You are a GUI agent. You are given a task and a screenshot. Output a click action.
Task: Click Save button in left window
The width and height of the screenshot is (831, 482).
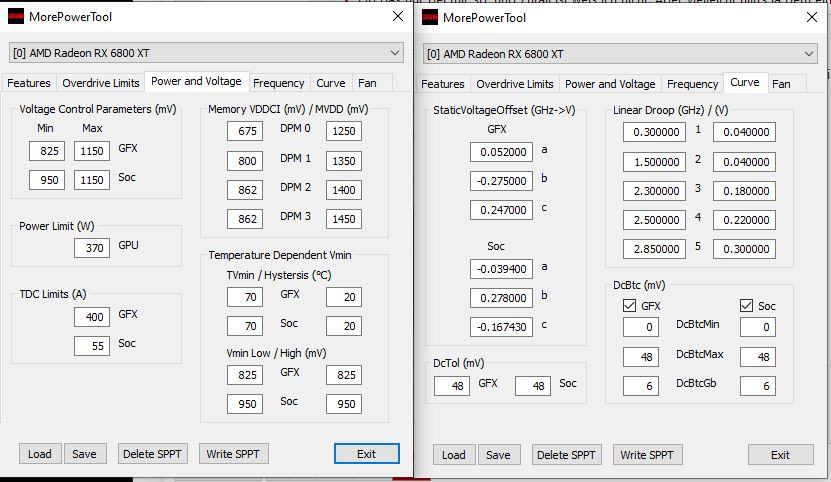click(x=85, y=454)
